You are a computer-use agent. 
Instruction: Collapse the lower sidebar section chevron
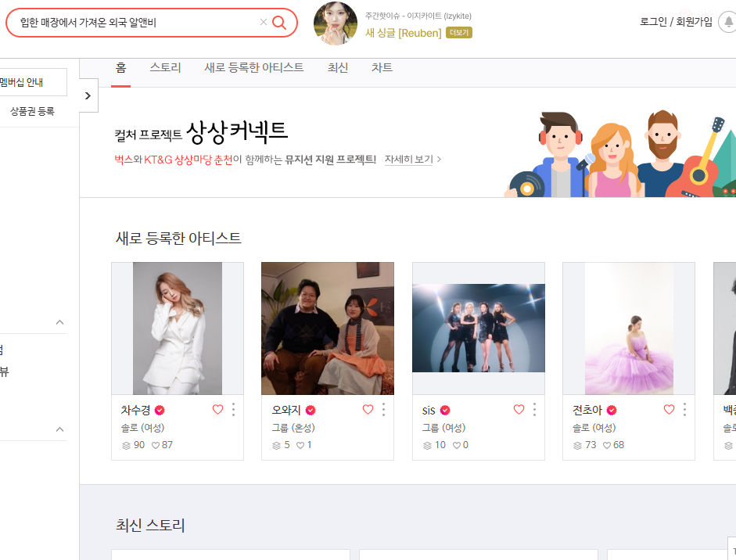click(x=60, y=429)
